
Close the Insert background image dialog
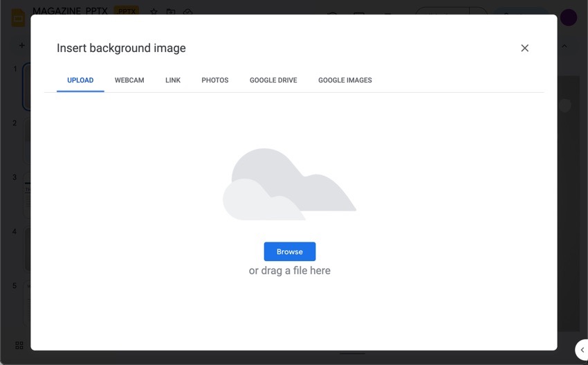524,48
